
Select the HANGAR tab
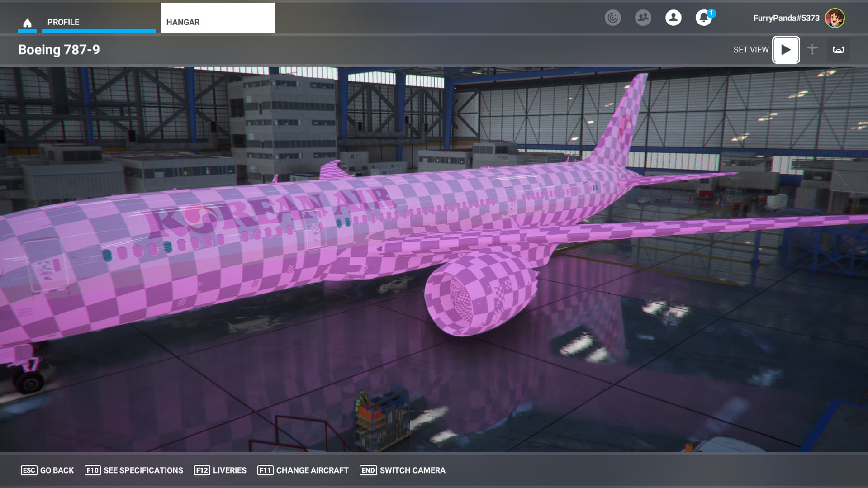coord(218,18)
